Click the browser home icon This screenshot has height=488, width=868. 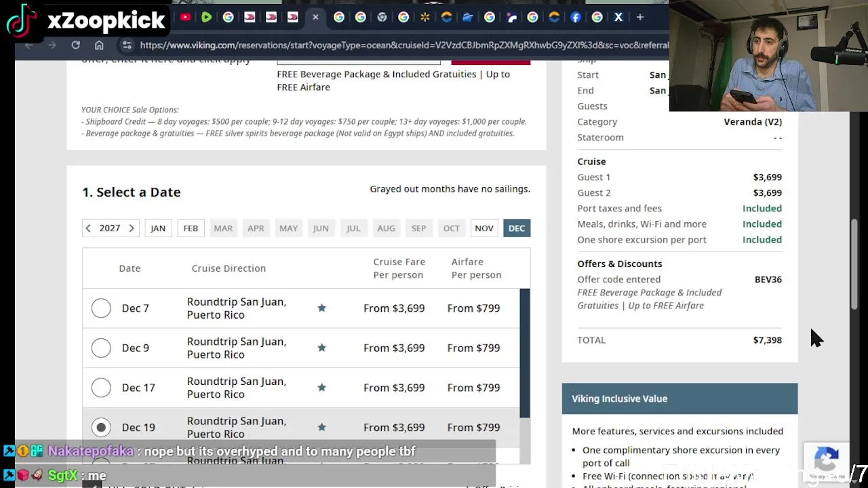click(x=99, y=45)
